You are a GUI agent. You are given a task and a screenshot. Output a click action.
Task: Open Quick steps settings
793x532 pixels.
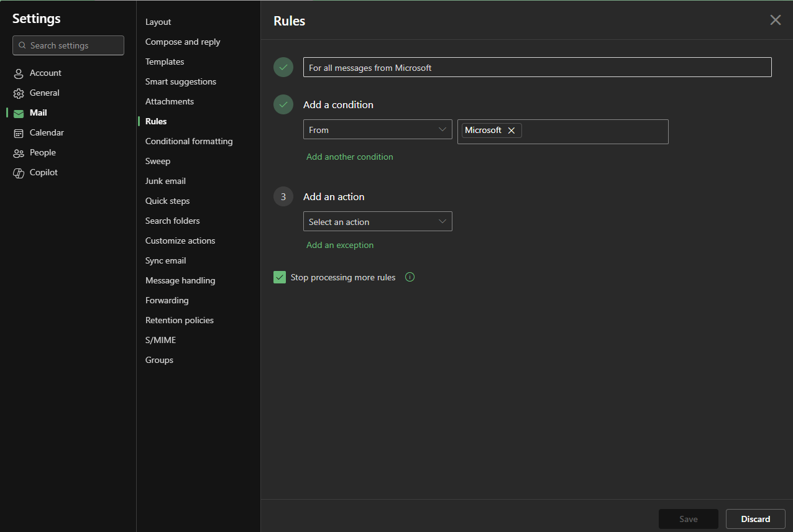(x=167, y=201)
